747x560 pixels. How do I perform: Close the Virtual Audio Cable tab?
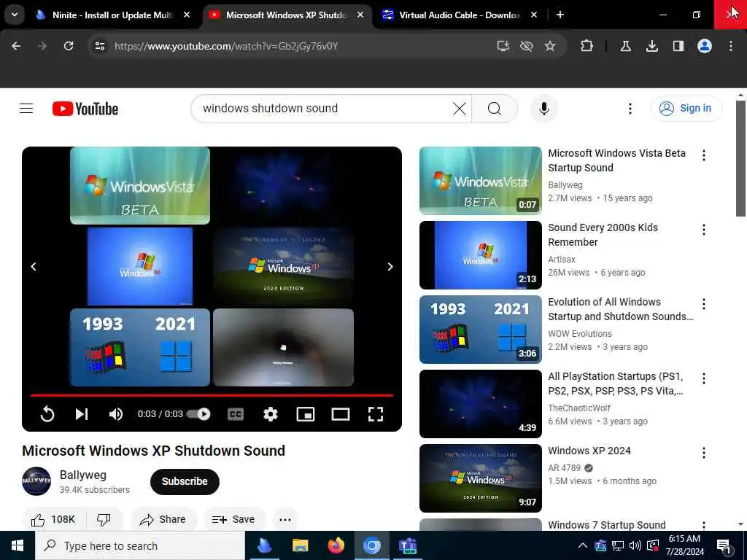coord(533,15)
